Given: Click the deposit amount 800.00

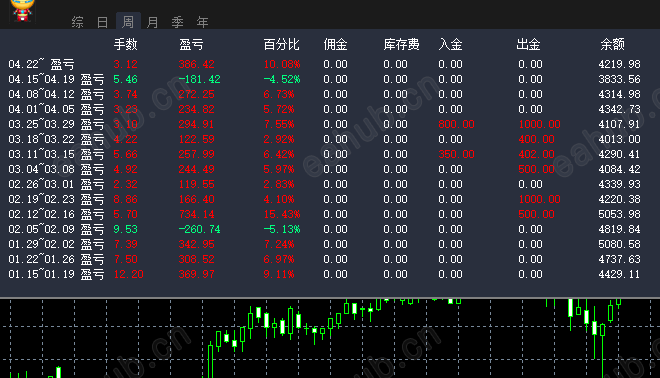Looking at the screenshot, I should [456, 124].
